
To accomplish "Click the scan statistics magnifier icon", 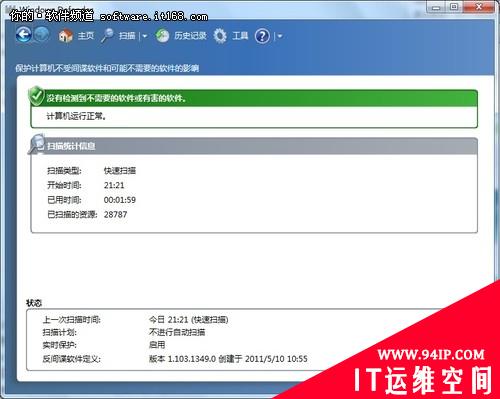I will pos(36,144).
